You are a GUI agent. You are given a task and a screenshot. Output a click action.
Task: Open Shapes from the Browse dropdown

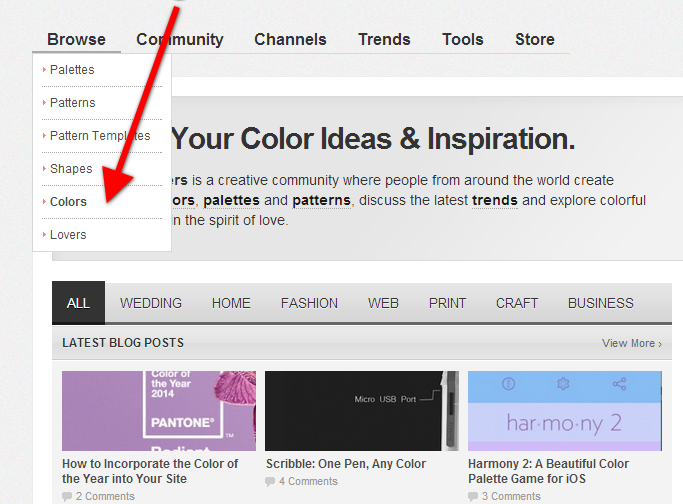tap(71, 169)
